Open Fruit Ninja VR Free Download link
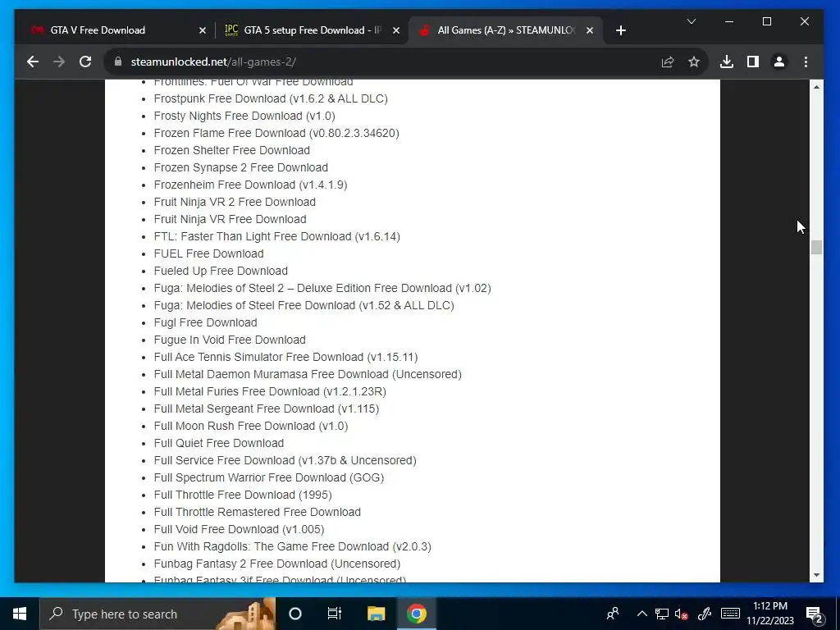840x630 pixels. [231, 219]
